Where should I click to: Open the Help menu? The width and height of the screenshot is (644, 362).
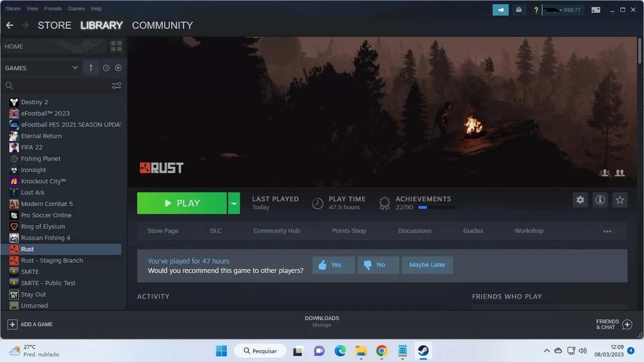pyautogui.click(x=96, y=8)
